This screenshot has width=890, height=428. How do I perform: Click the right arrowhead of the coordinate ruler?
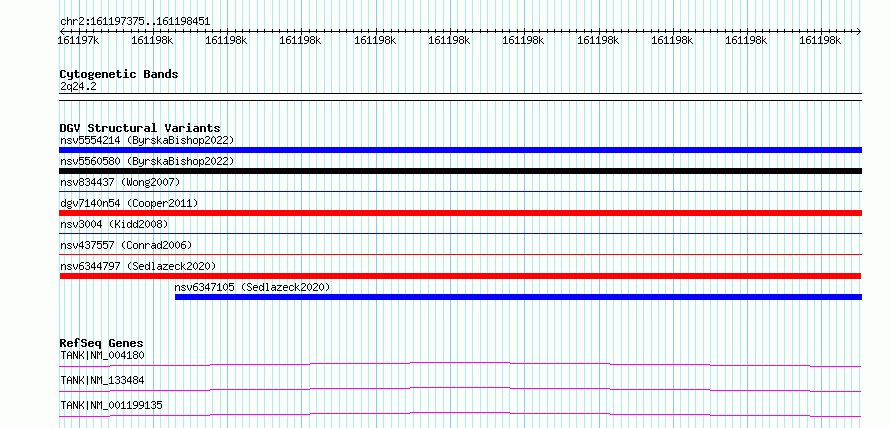click(x=859, y=31)
